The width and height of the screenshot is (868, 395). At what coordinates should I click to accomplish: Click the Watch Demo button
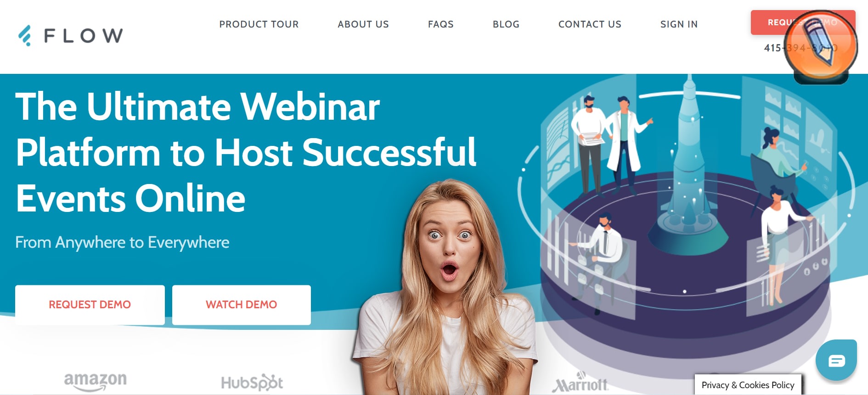242,305
